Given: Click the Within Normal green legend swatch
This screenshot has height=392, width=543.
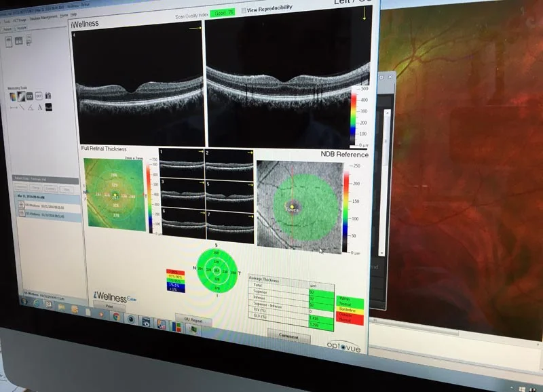Looking at the screenshot, I should tap(350, 302).
